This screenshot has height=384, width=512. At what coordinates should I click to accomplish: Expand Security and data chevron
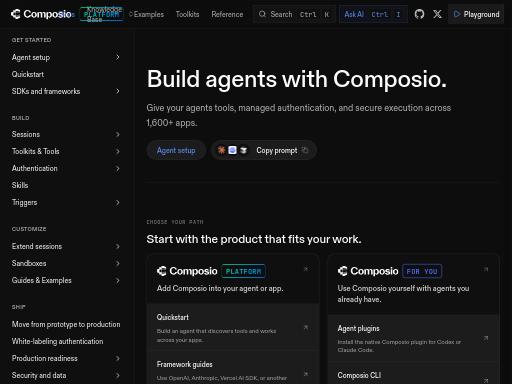coord(117,375)
